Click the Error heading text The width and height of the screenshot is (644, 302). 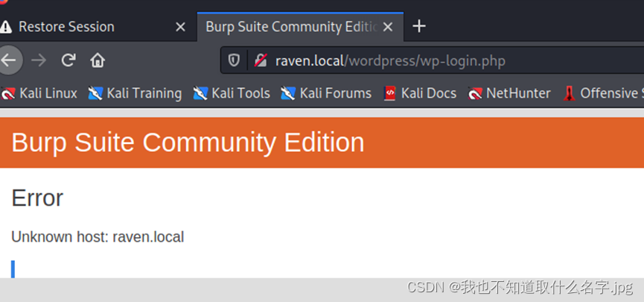point(37,198)
